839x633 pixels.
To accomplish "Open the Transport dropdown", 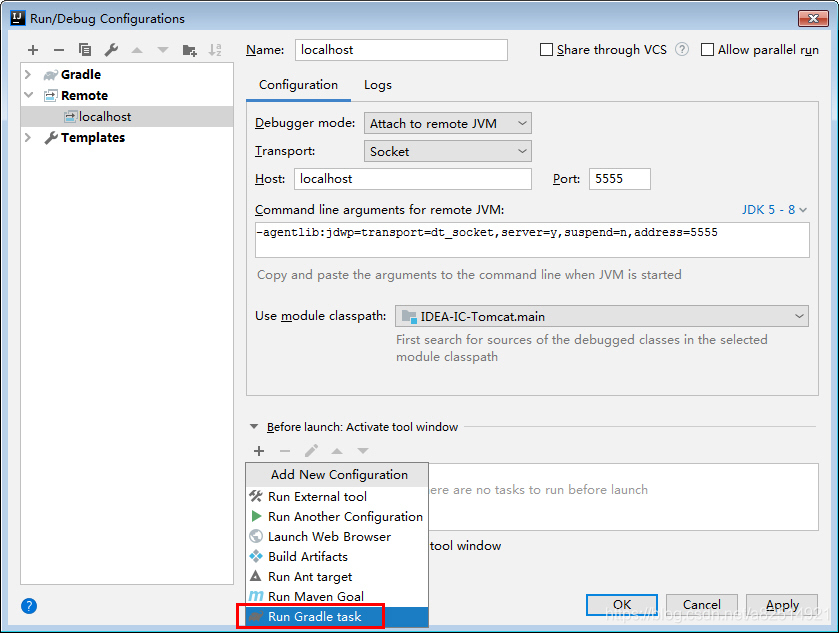I will pos(447,151).
